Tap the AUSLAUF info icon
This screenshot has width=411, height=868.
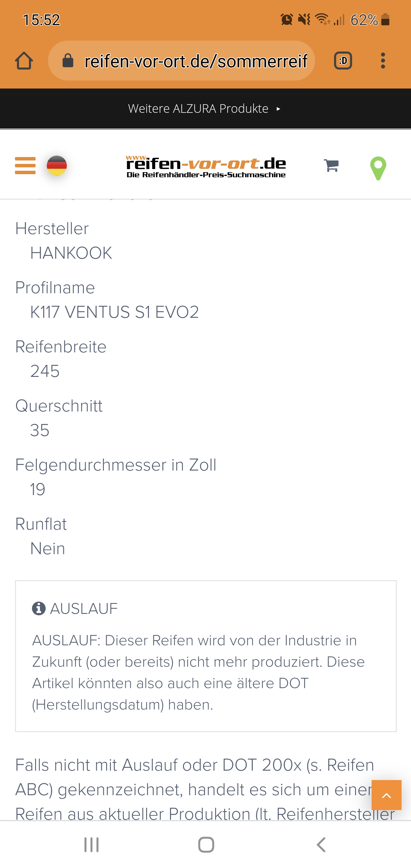pyautogui.click(x=39, y=608)
